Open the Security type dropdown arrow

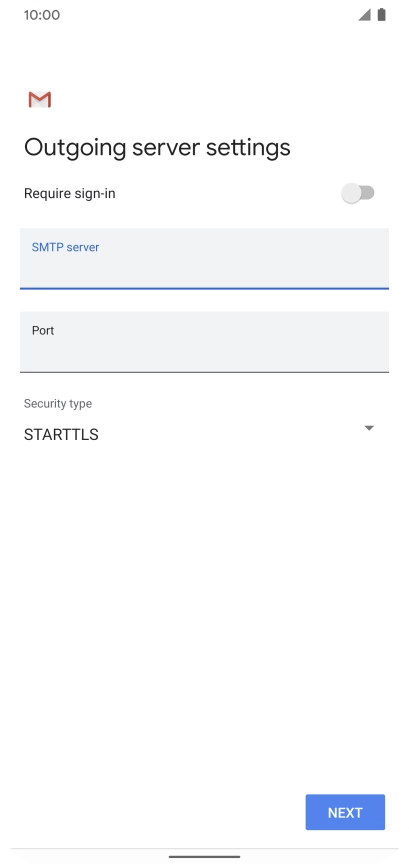(369, 428)
